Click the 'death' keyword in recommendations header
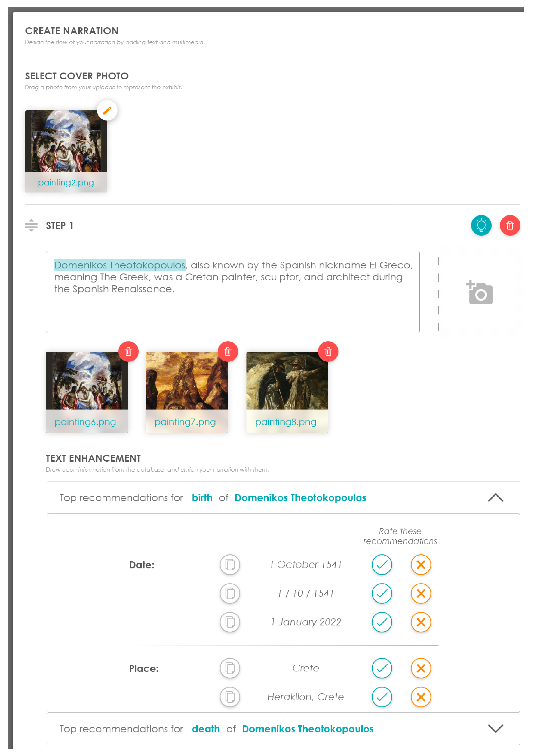Viewport: 534px width, 756px height. 206,729
